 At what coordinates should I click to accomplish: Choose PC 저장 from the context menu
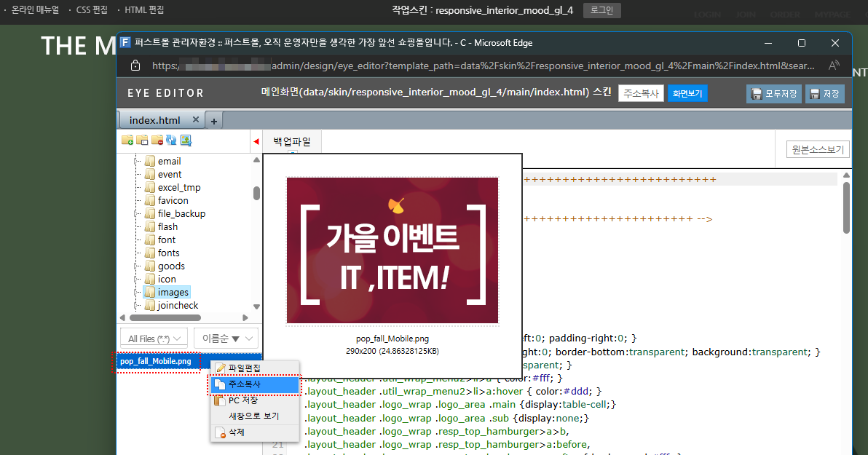pos(255,400)
